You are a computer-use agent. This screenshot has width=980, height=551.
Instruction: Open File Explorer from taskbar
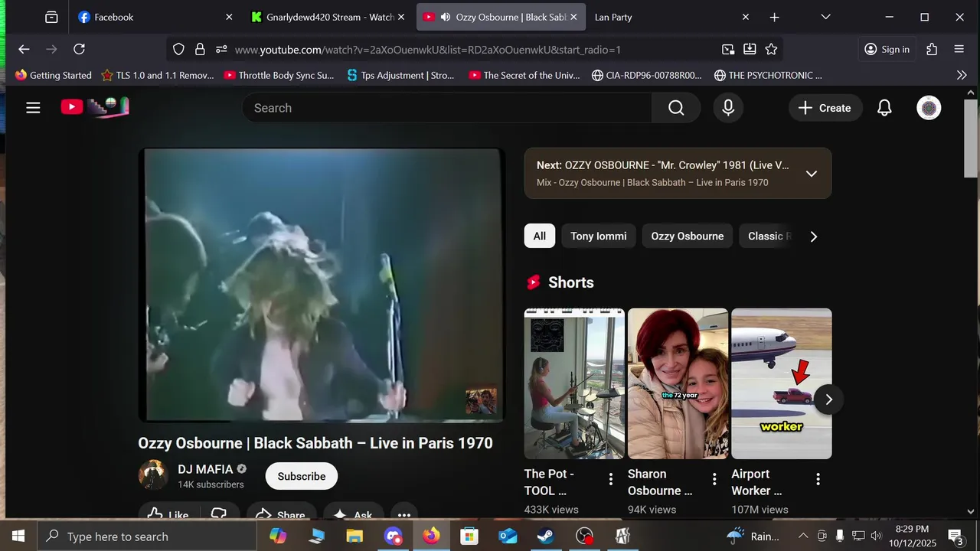(x=354, y=536)
